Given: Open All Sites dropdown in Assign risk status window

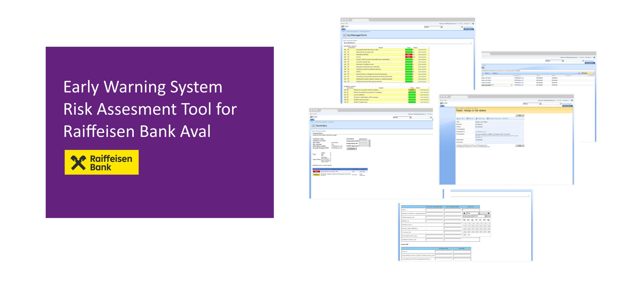Looking at the screenshot, I should [x=532, y=104].
